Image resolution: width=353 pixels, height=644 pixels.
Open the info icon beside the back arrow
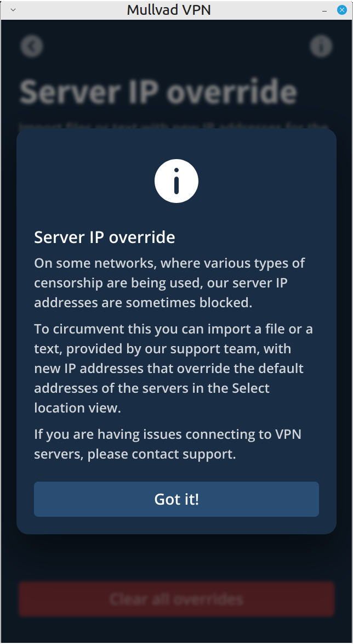(321, 46)
